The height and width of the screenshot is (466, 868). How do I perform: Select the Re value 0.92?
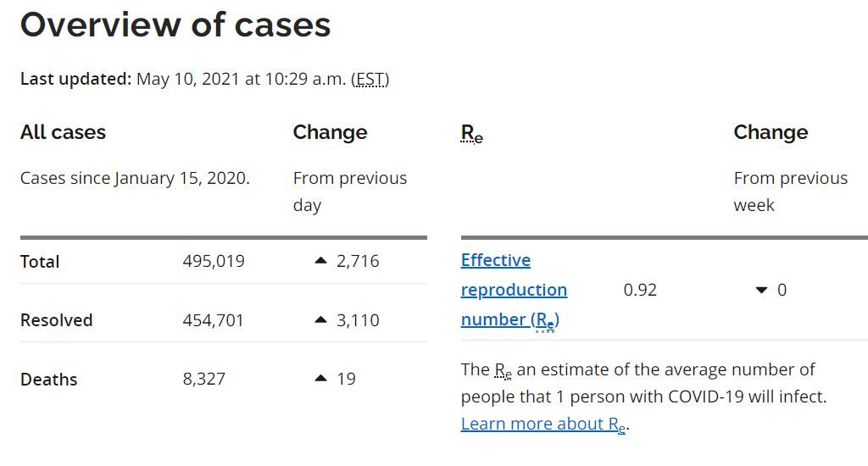(640, 290)
